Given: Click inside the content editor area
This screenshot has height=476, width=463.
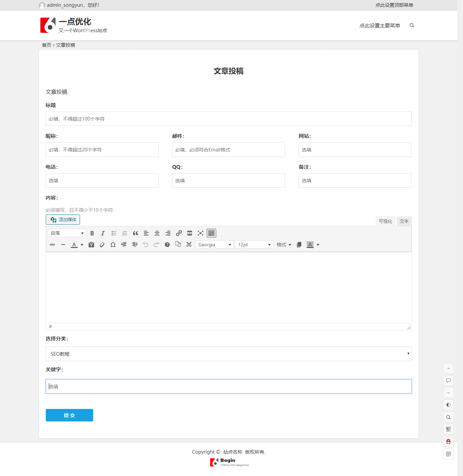Looking at the screenshot, I should 229,287.
